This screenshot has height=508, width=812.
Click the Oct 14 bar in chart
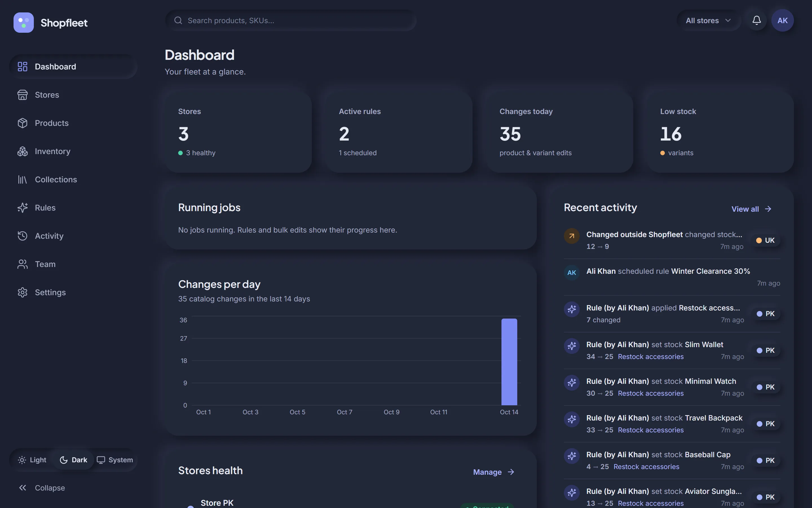pos(509,362)
